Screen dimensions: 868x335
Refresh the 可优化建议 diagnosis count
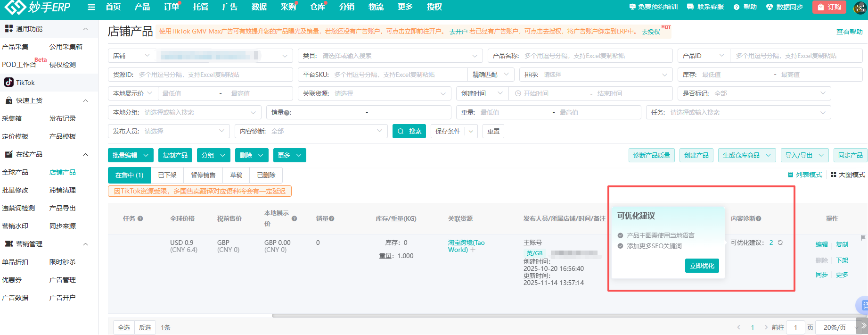click(x=780, y=243)
